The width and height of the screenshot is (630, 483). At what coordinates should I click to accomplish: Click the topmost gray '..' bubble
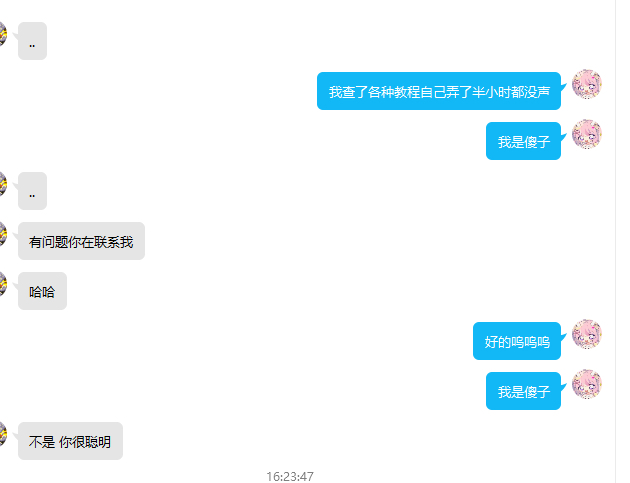(33, 41)
